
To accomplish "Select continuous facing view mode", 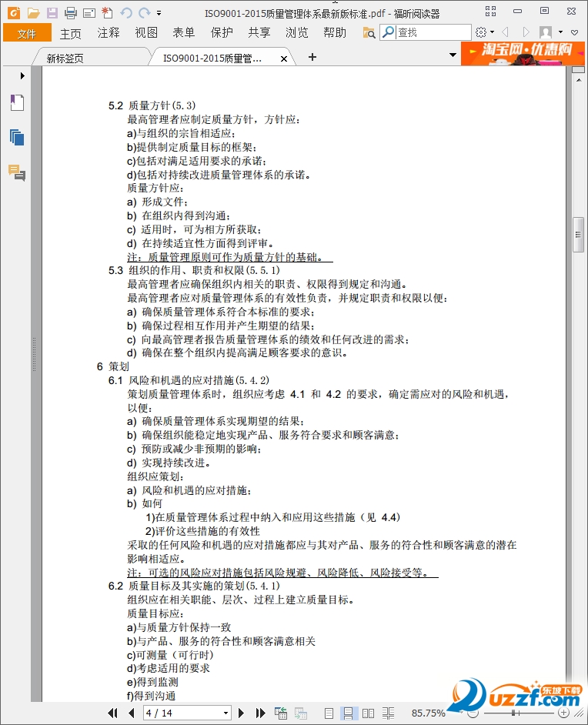I will (389, 713).
